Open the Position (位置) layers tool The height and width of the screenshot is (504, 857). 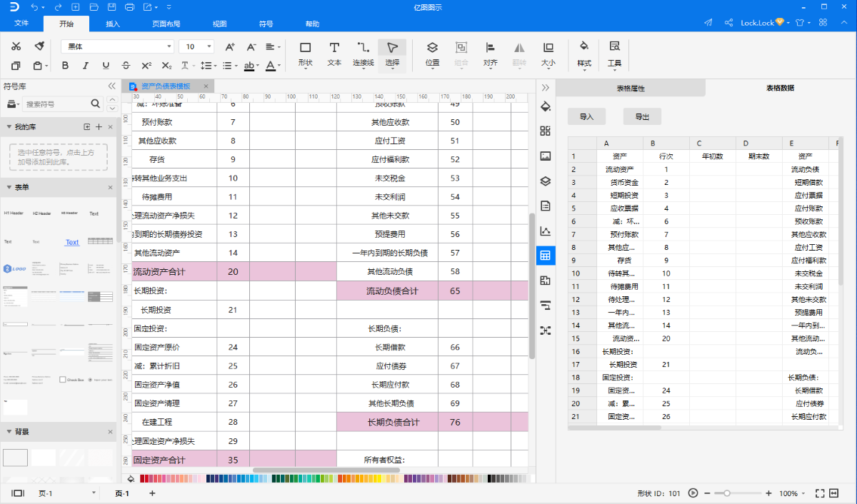tap(433, 54)
